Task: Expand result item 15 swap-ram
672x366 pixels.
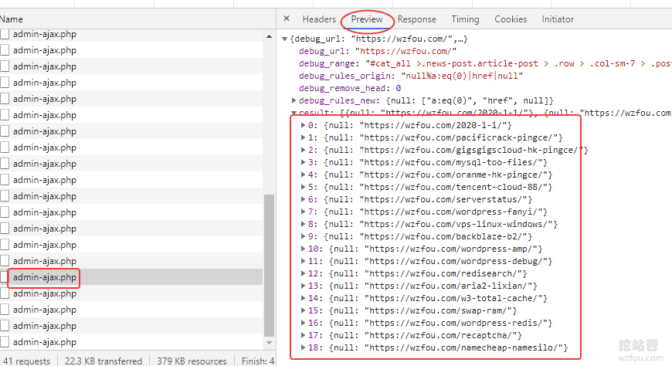Action: [x=303, y=311]
